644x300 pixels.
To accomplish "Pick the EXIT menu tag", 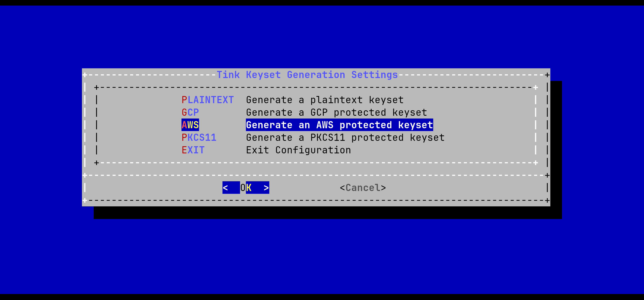I will (x=193, y=150).
